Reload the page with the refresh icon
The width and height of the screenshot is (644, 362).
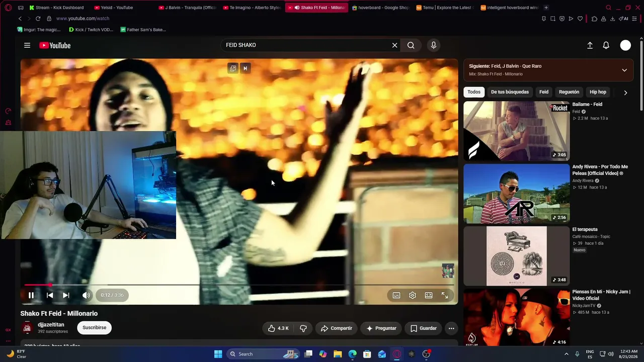click(x=38, y=19)
